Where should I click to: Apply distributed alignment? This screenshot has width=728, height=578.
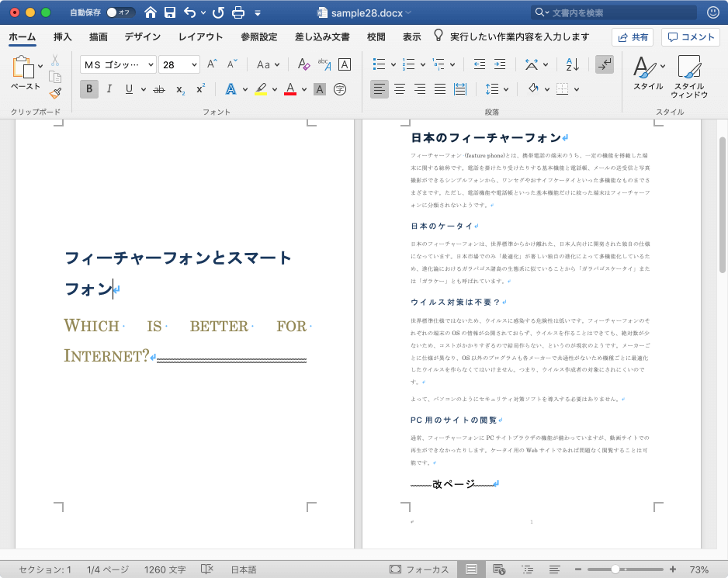coord(460,89)
